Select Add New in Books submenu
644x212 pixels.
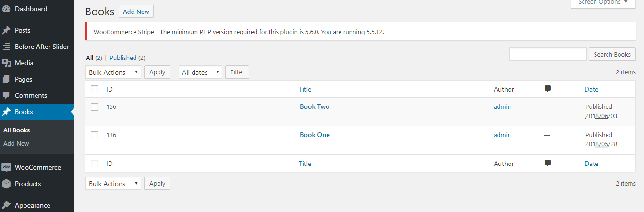16,143
